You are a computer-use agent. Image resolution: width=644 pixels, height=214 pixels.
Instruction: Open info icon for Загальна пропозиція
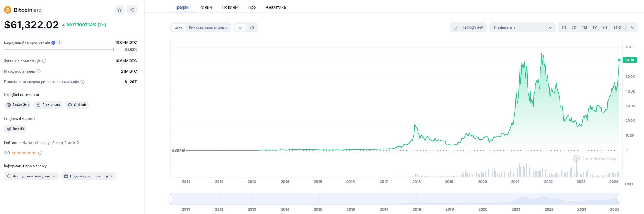coord(44,61)
